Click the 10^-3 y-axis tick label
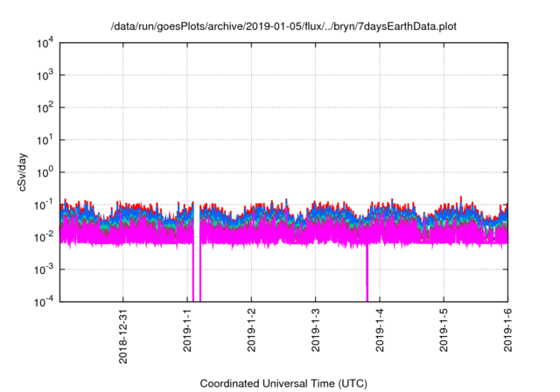560x392 pixels. pyautogui.click(x=44, y=269)
